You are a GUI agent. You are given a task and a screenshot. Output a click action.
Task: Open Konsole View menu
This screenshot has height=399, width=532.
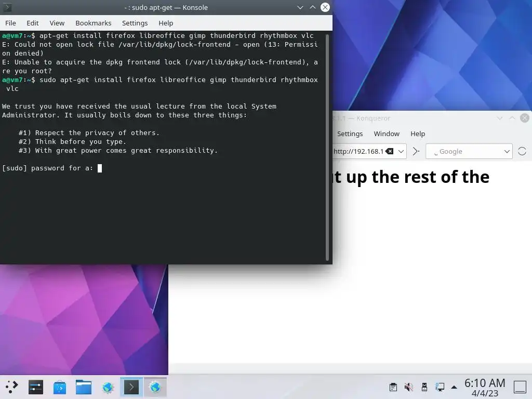click(57, 23)
